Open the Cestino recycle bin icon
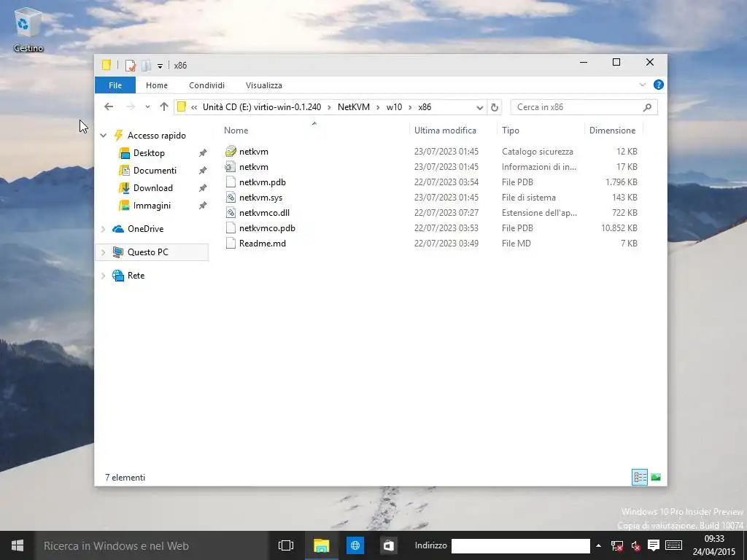747x560 pixels. click(x=28, y=29)
